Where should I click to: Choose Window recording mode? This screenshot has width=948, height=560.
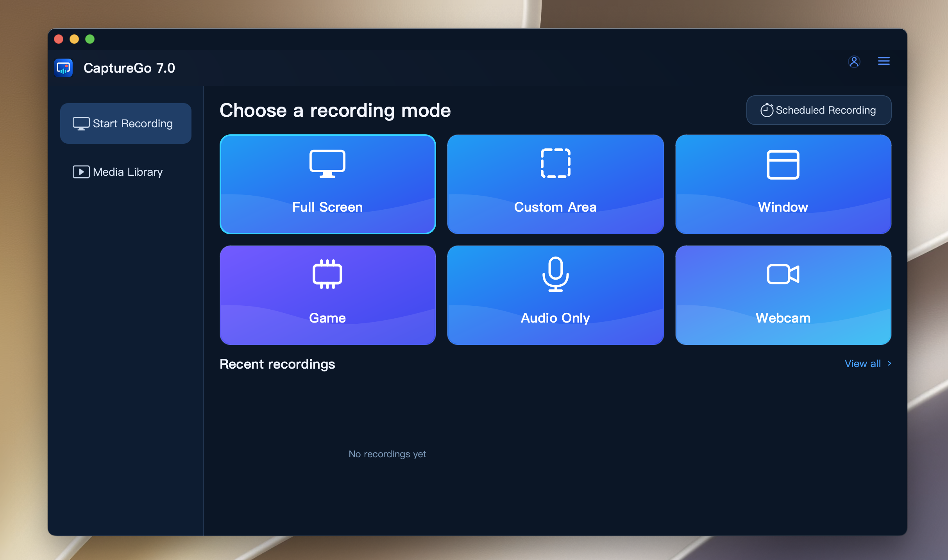(x=783, y=184)
